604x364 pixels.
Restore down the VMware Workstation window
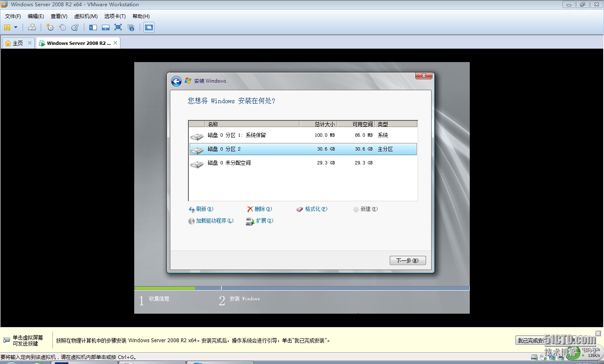coord(583,5)
